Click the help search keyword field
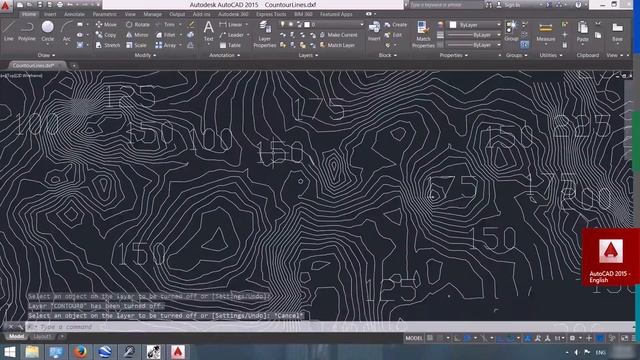Viewport: 640px width, 360px height. click(446, 5)
